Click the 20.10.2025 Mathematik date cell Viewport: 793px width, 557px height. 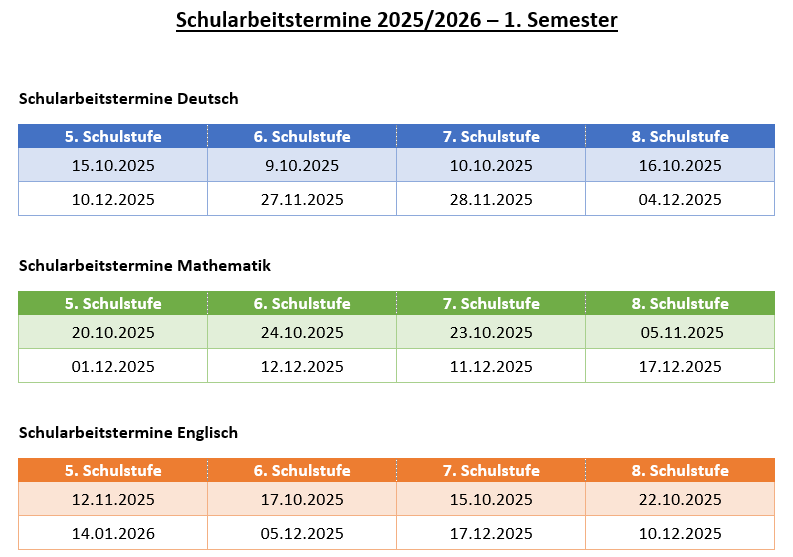coord(113,333)
